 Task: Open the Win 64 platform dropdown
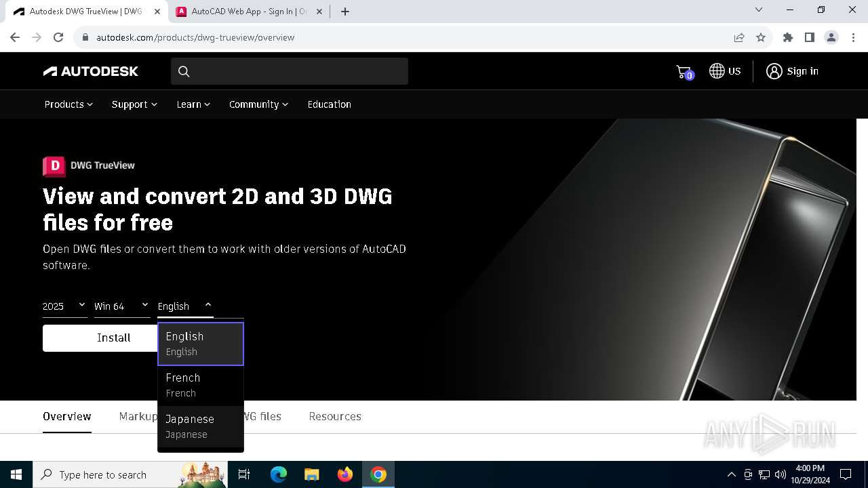click(x=122, y=306)
